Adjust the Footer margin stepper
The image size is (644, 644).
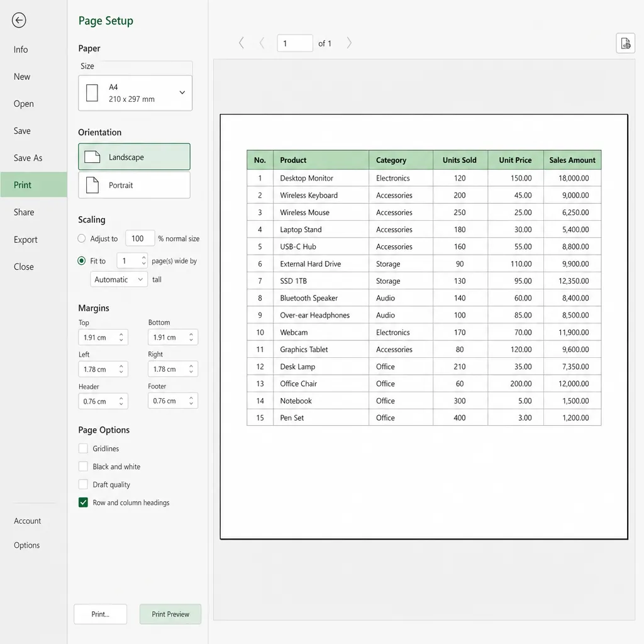[191, 401]
